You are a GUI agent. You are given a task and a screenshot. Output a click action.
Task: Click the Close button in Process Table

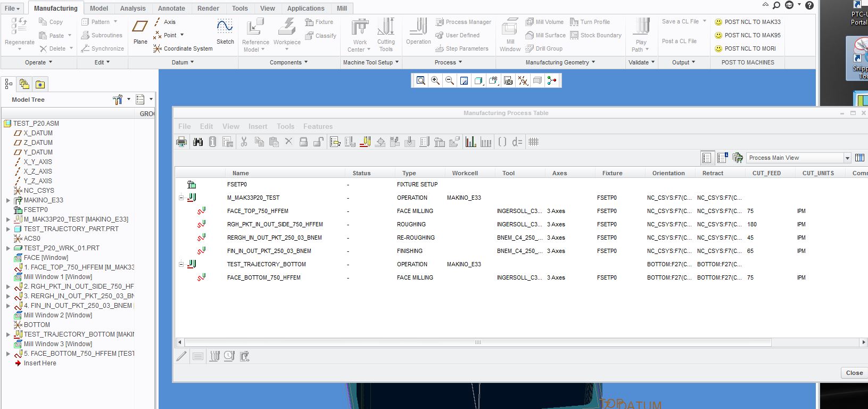[854, 373]
